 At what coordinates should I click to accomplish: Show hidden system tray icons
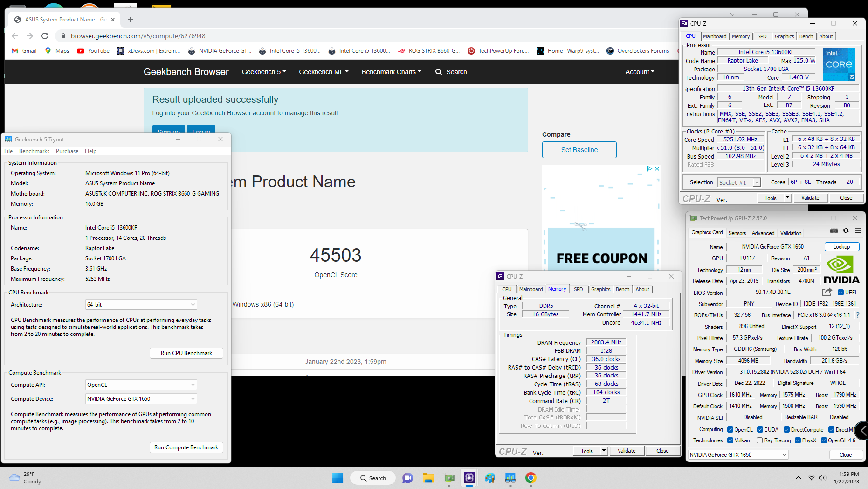799,478
